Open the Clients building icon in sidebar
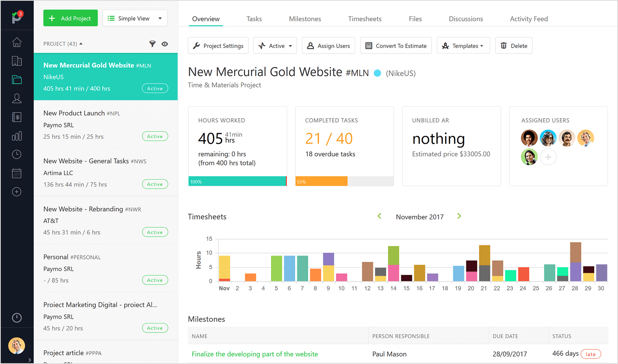Screen dimensions: 618x364 [17, 61]
